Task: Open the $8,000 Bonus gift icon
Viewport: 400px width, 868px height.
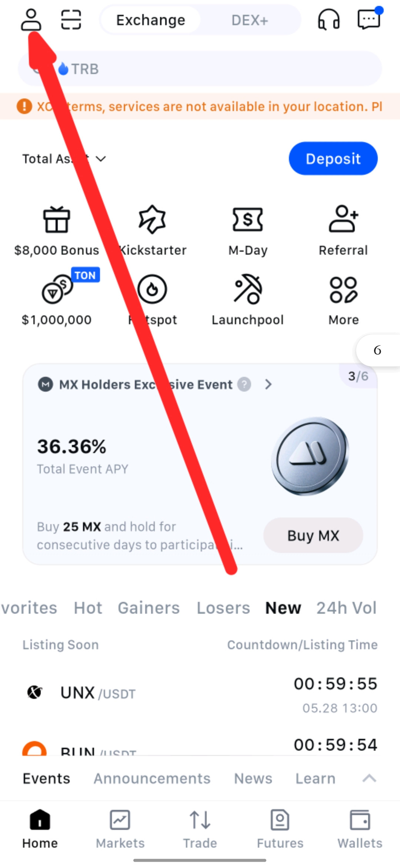Action: (57, 220)
